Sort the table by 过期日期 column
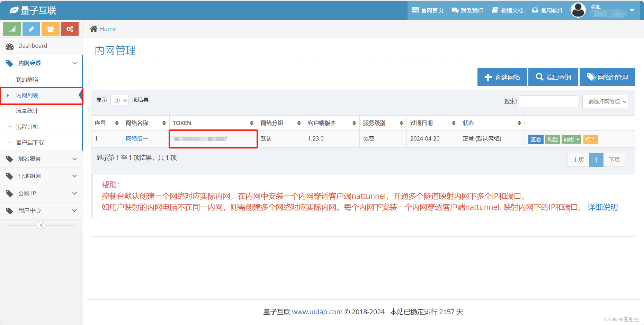 click(x=433, y=123)
